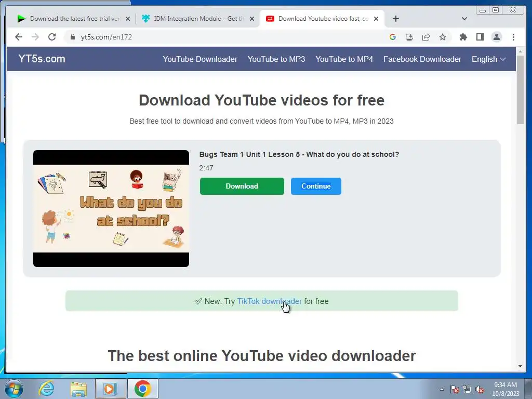Expand the English language dropdown

(x=488, y=59)
